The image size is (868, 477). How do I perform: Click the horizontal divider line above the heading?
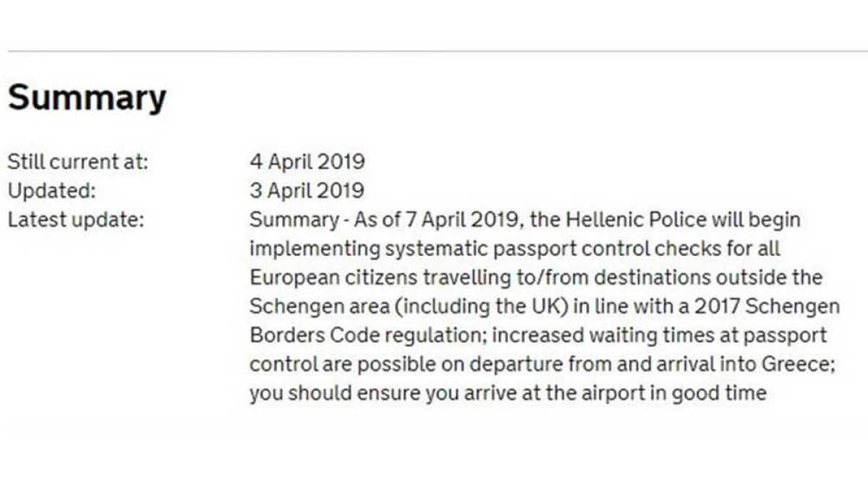click(x=434, y=51)
